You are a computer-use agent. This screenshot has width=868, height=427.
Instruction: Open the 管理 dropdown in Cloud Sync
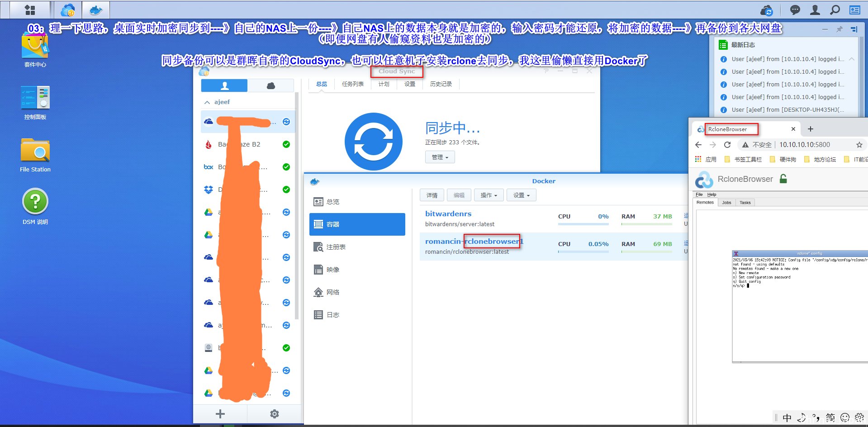click(x=440, y=157)
